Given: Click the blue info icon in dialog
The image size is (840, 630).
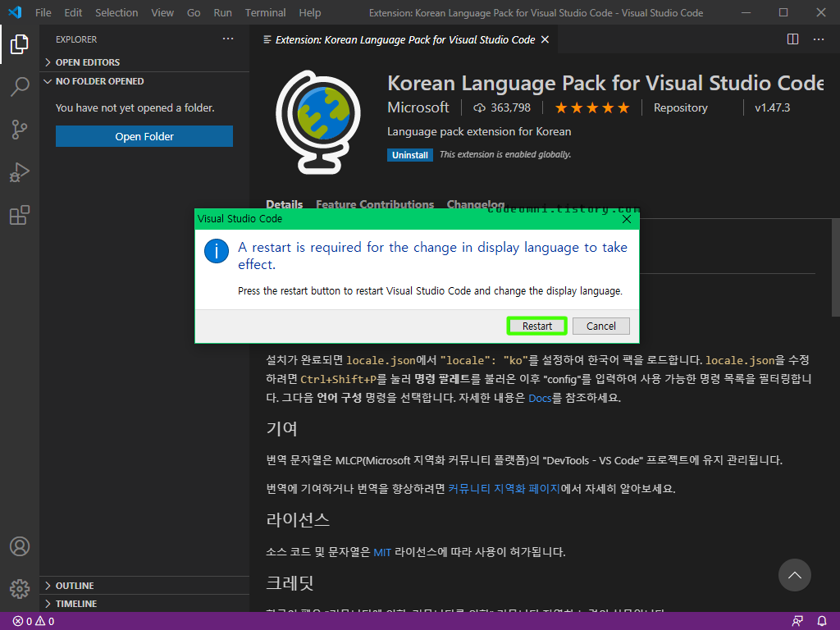Looking at the screenshot, I should pyautogui.click(x=217, y=251).
